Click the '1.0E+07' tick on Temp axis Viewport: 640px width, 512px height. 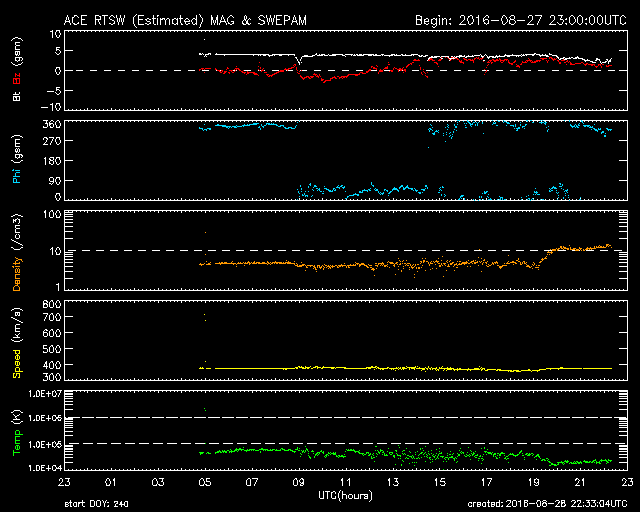[x=45, y=394]
